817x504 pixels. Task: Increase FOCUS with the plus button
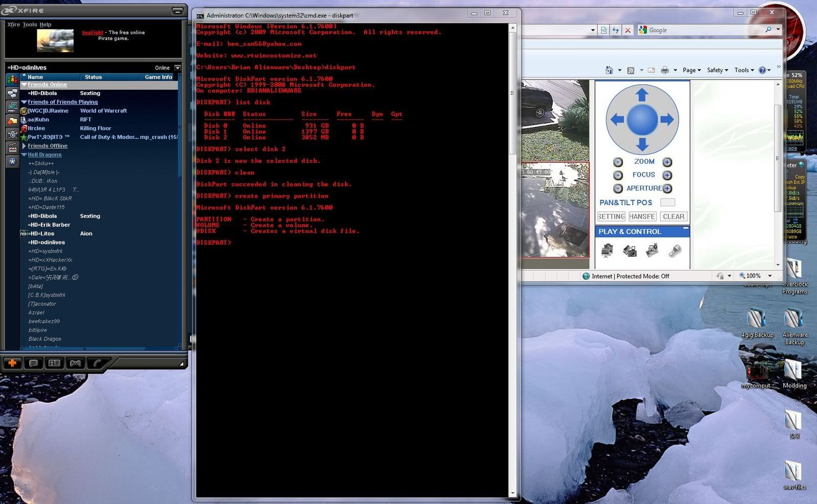click(x=667, y=175)
